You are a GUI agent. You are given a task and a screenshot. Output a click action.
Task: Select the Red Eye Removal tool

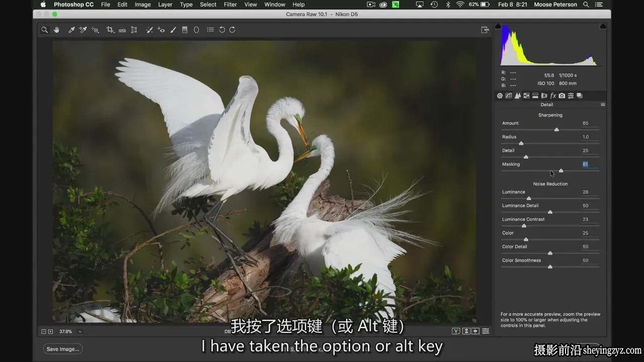[x=161, y=30]
